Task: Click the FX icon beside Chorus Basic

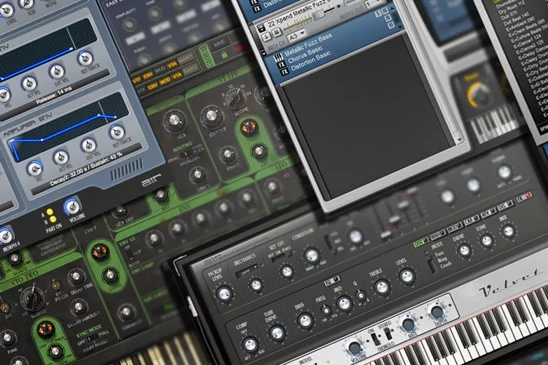Action: (281, 65)
